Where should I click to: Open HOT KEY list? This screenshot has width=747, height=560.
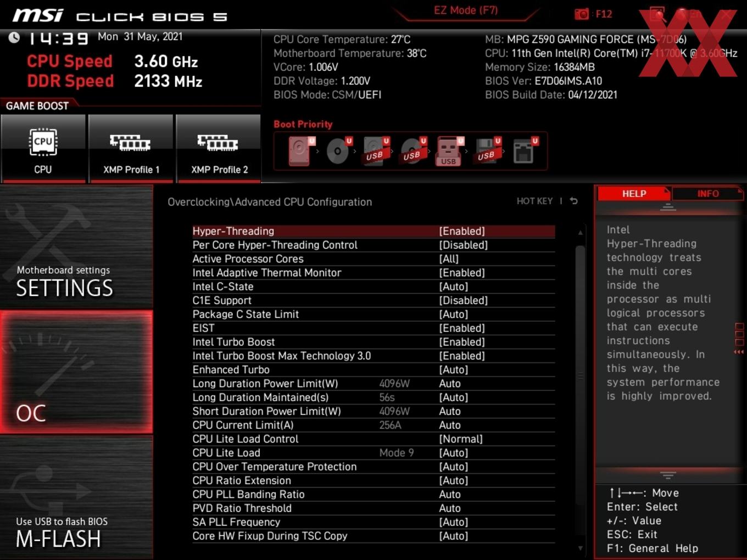pos(534,201)
